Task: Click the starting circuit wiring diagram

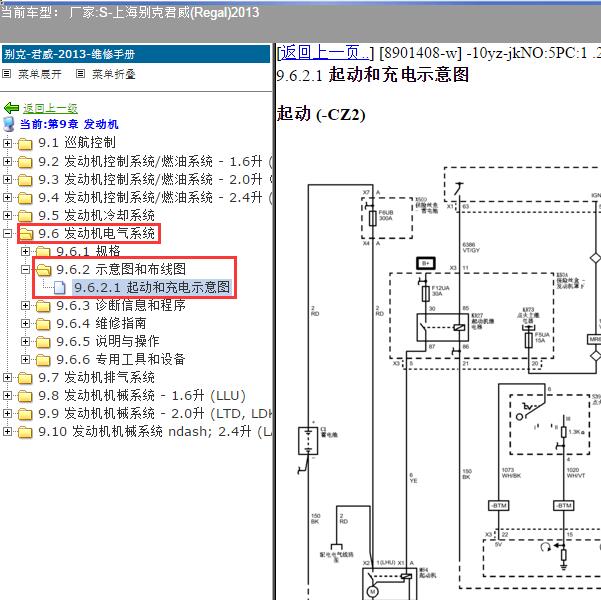Action: point(449,383)
